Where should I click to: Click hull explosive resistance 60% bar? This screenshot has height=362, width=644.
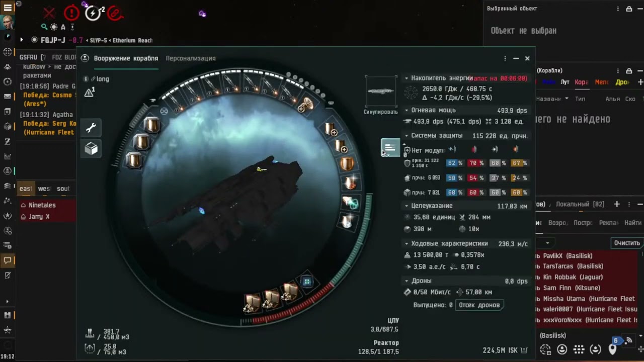click(519, 193)
